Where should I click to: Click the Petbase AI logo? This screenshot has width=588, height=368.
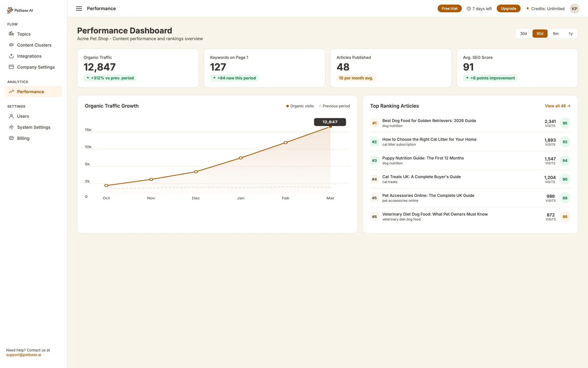click(x=20, y=10)
